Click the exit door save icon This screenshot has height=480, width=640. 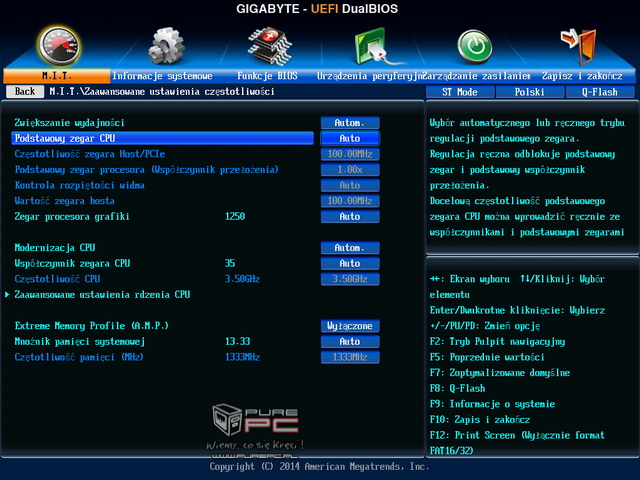coord(579,47)
